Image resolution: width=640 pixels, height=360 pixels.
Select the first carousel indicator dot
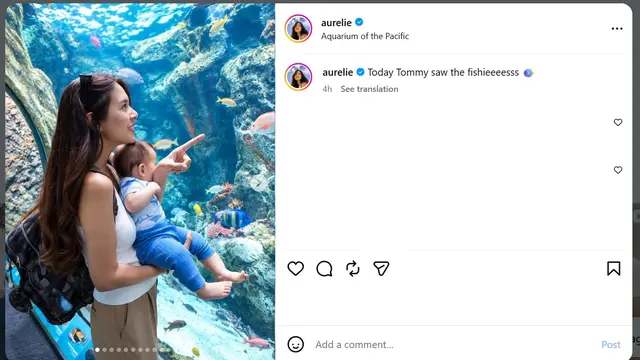click(97, 350)
